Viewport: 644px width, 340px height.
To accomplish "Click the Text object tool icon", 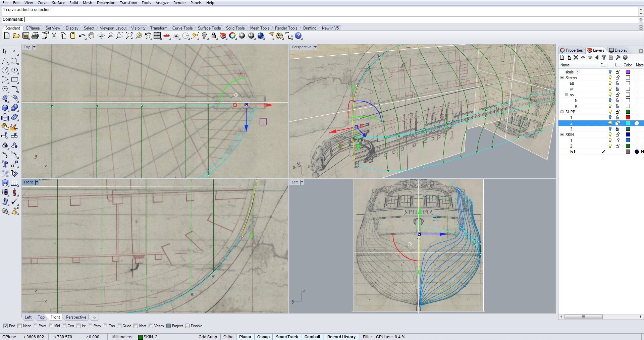I will (x=5, y=164).
